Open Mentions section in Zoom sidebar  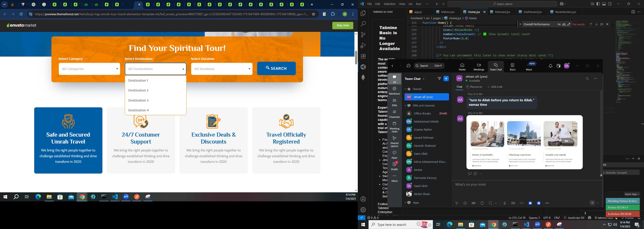[394, 91]
